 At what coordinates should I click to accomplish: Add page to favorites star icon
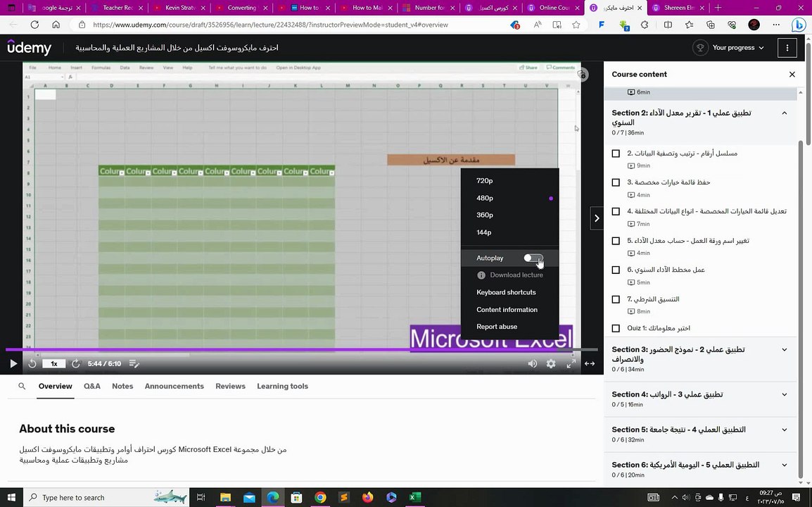(x=576, y=25)
